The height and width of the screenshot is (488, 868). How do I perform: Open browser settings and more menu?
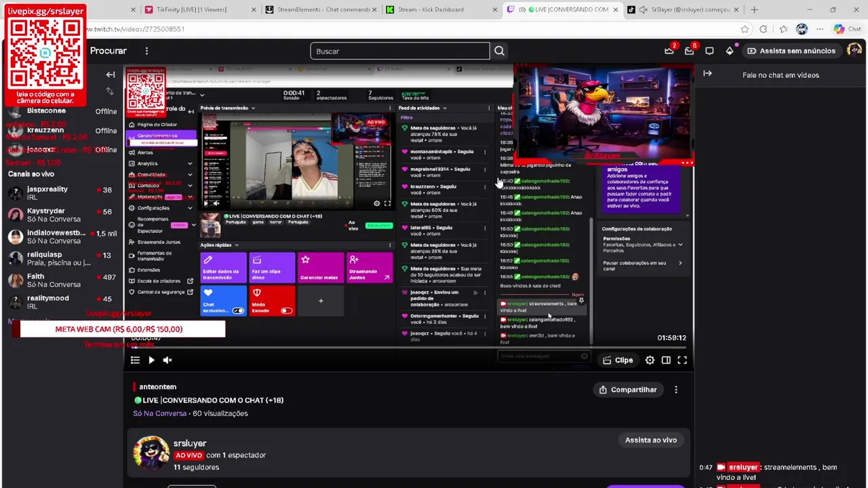pyautogui.click(x=820, y=29)
